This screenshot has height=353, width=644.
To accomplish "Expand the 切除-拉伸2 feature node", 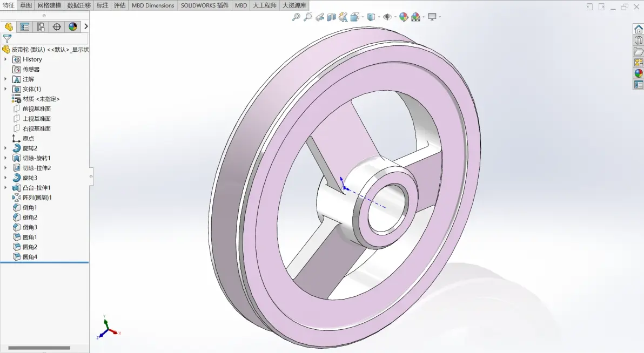I will click(x=5, y=168).
